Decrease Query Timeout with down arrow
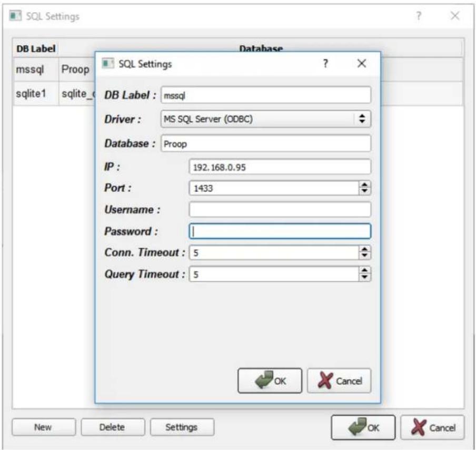Viewport: 476px width, 450px height. pyautogui.click(x=364, y=278)
